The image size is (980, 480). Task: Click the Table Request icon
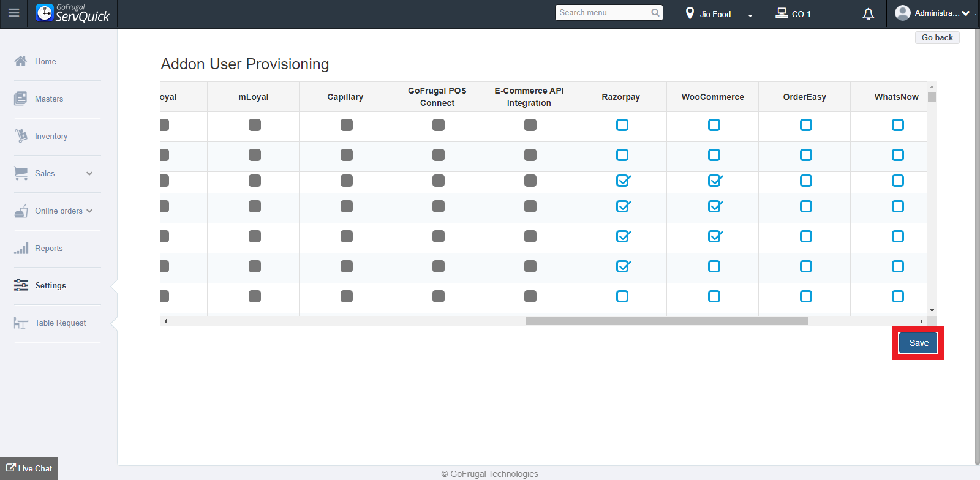(21, 323)
